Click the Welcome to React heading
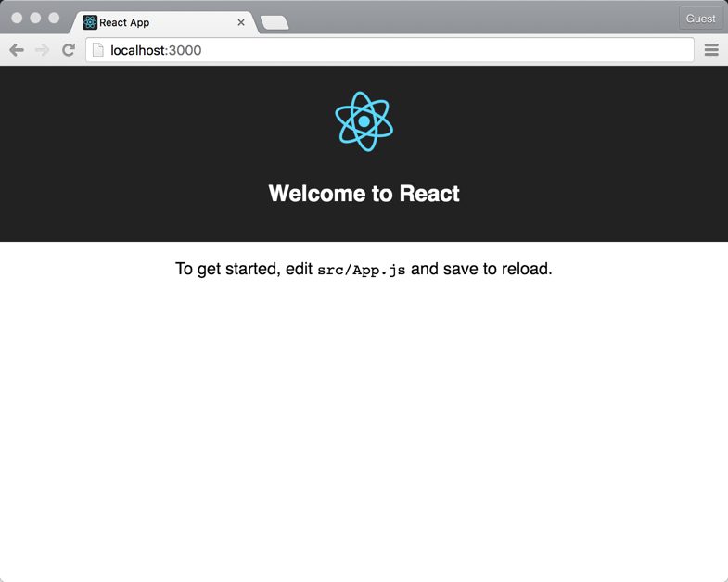Screen dimensions: 728x582 coord(364,194)
